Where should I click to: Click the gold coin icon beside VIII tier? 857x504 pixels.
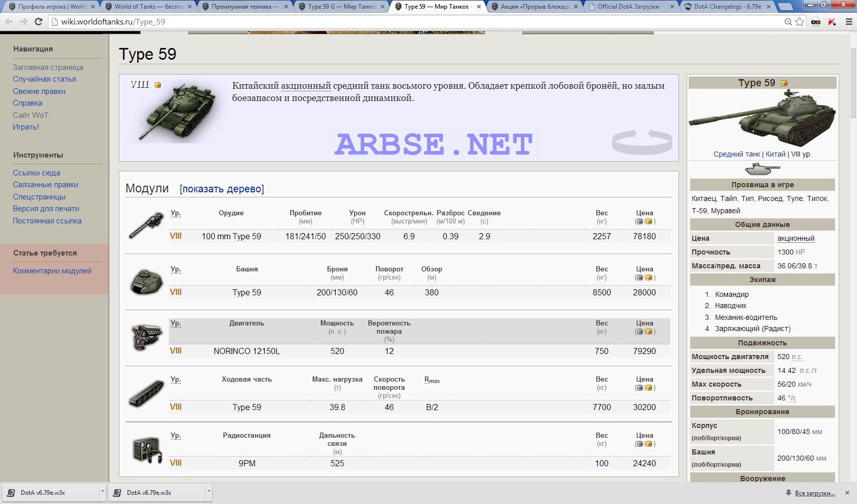point(158,85)
